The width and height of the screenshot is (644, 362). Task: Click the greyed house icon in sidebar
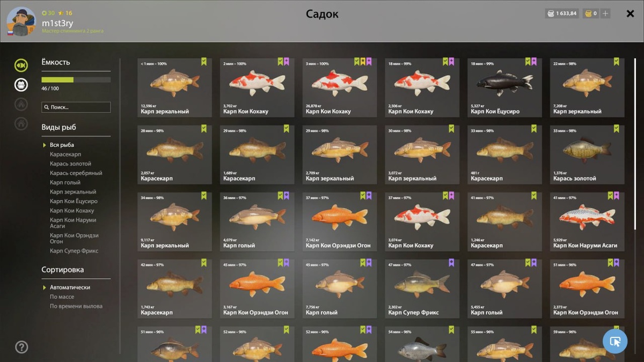tap(21, 123)
